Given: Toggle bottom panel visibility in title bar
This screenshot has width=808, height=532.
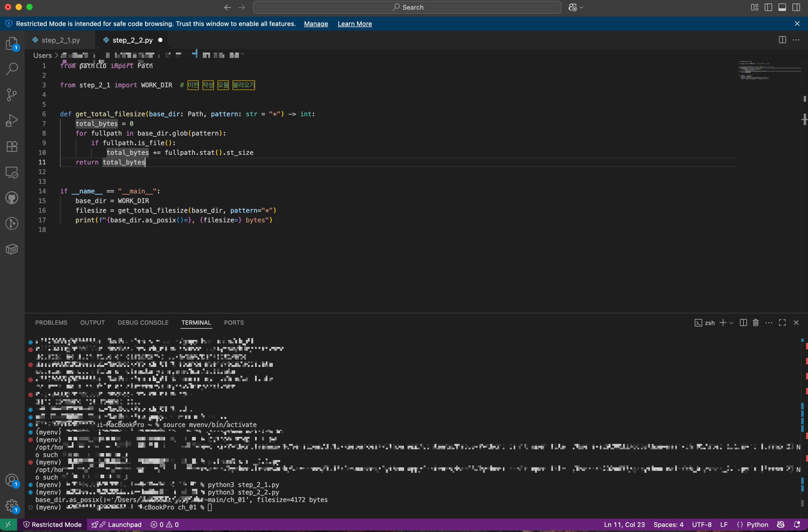Looking at the screenshot, I should coord(782,8).
